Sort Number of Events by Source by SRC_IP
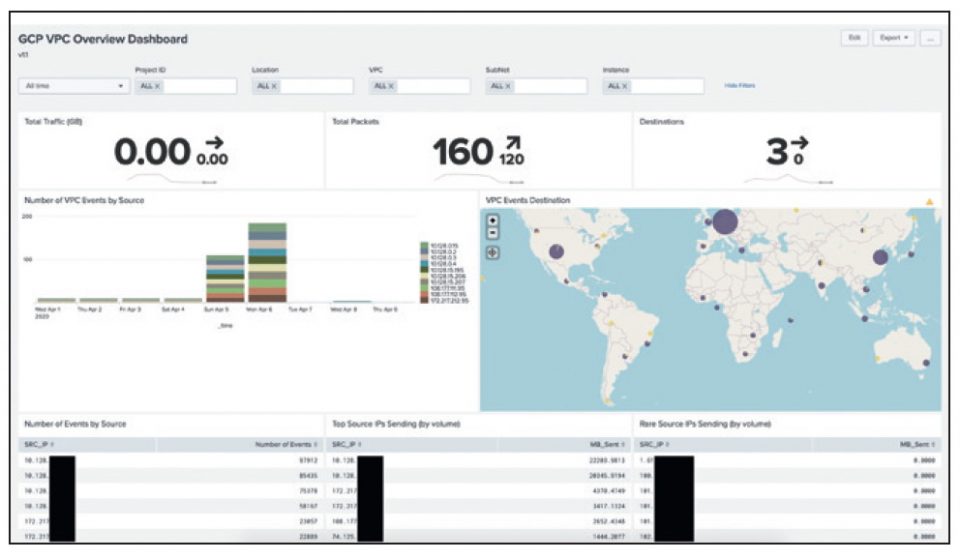Viewport: 960px width, 560px height. [39, 444]
